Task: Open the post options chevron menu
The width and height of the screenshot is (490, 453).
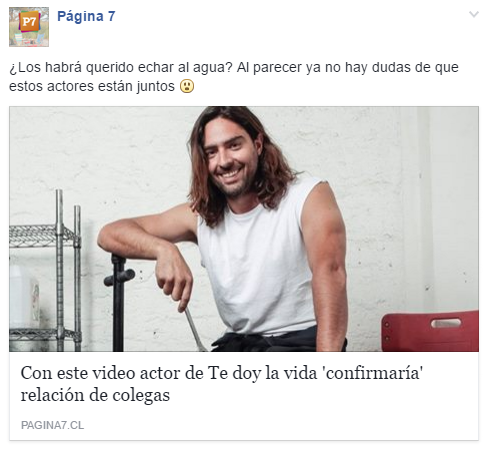Action: [474, 14]
